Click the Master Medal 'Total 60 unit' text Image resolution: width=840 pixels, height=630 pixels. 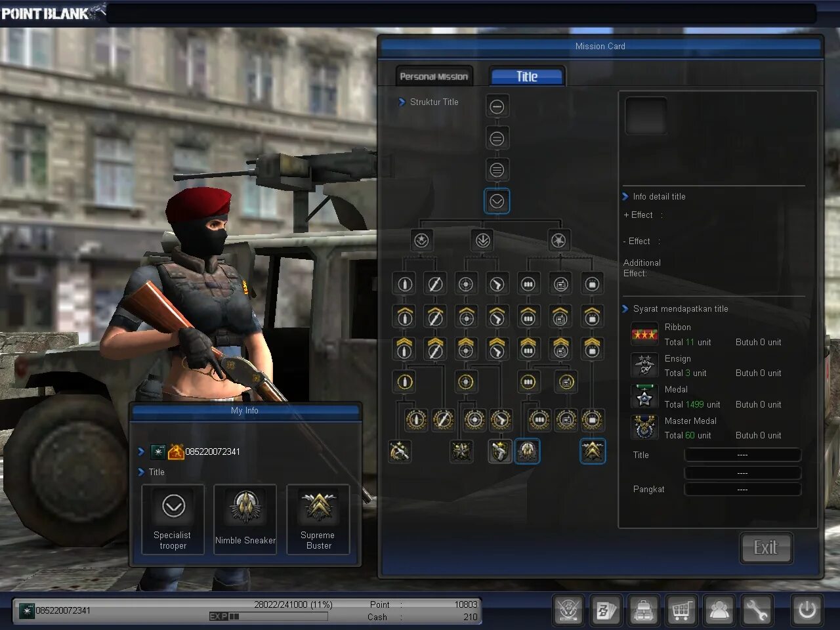click(x=687, y=435)
